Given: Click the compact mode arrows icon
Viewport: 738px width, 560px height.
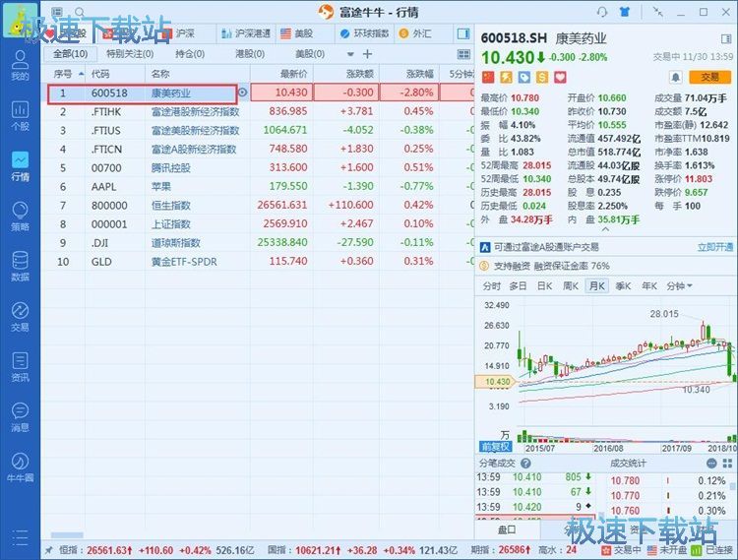Looking at the screenshot, I should click(x=657, y=12).
